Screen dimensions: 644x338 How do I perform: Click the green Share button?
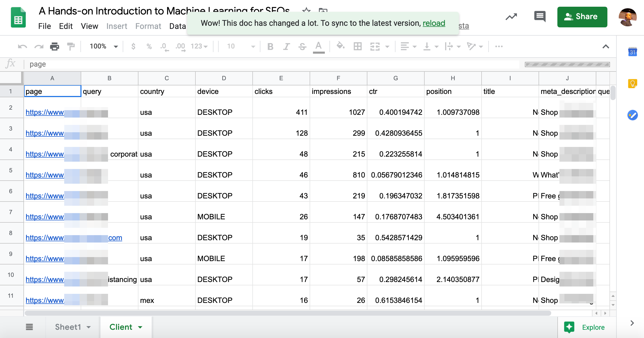(582, 17)
